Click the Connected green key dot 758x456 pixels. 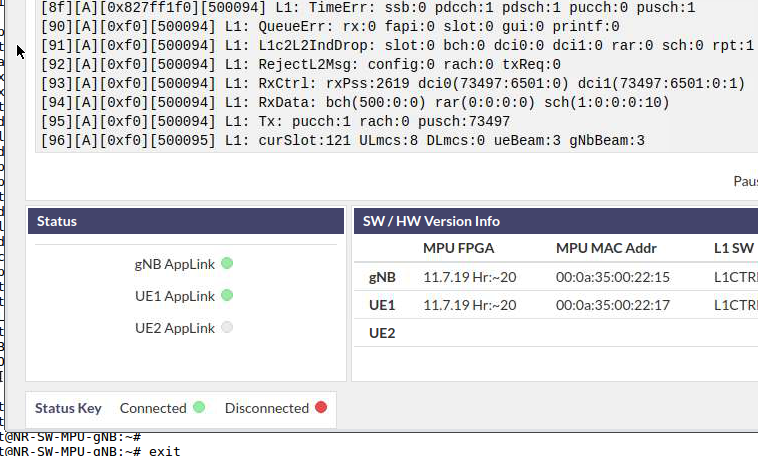pyautogui.click(x=199, y=407)
